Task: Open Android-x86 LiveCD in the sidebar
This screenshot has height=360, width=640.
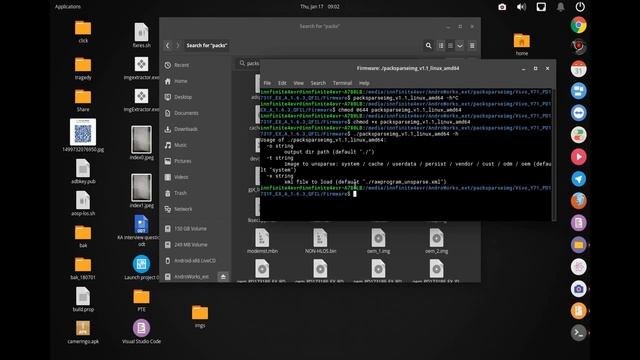Action: pos(196,260)
